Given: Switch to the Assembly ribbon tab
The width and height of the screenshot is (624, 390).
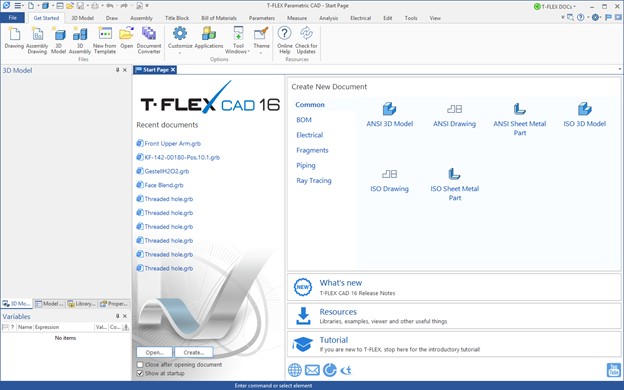Looking at the screenshot, I should click(141, 18).
